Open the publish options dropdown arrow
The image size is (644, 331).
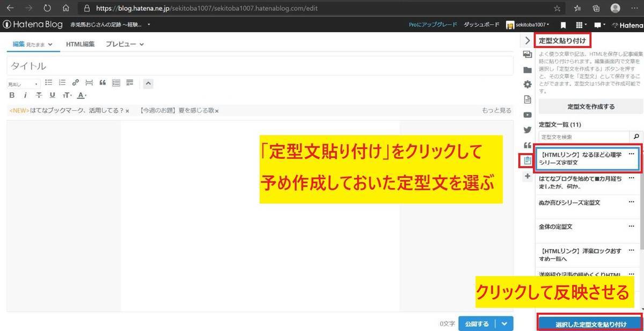coord(504,323)
